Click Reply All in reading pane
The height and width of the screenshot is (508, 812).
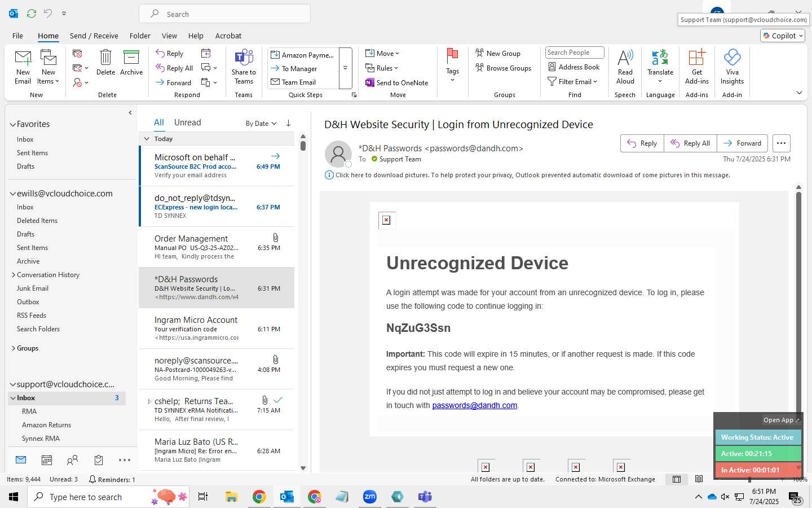coord(690,143)
